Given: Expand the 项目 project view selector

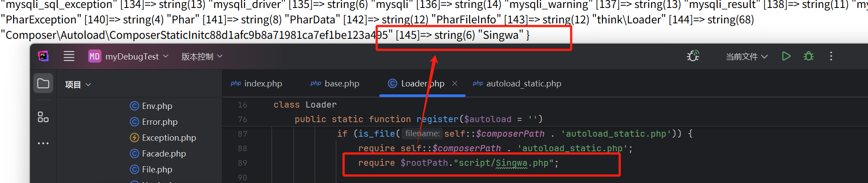Looking at the screenshot, I should [78, 85].
